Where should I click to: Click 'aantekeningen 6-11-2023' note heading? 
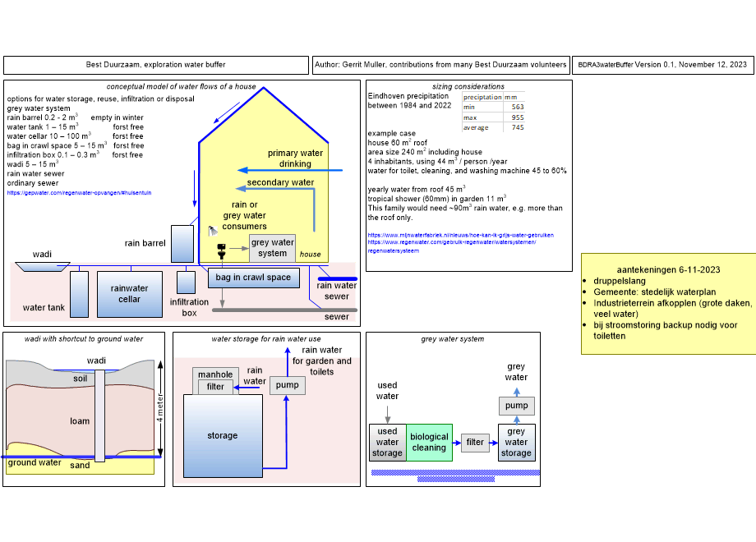(x=668, y=270)
